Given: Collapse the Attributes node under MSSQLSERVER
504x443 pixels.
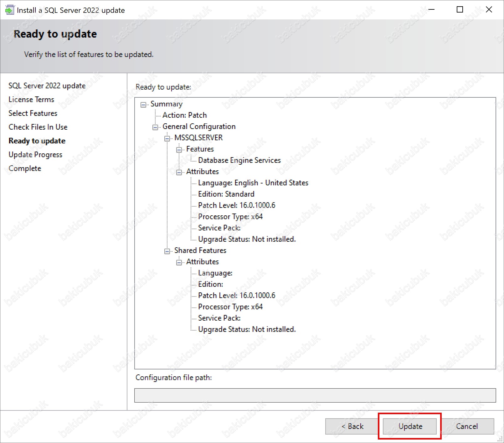Looking at the screenshot, I should pyautogui.click(x=179, y=172).
